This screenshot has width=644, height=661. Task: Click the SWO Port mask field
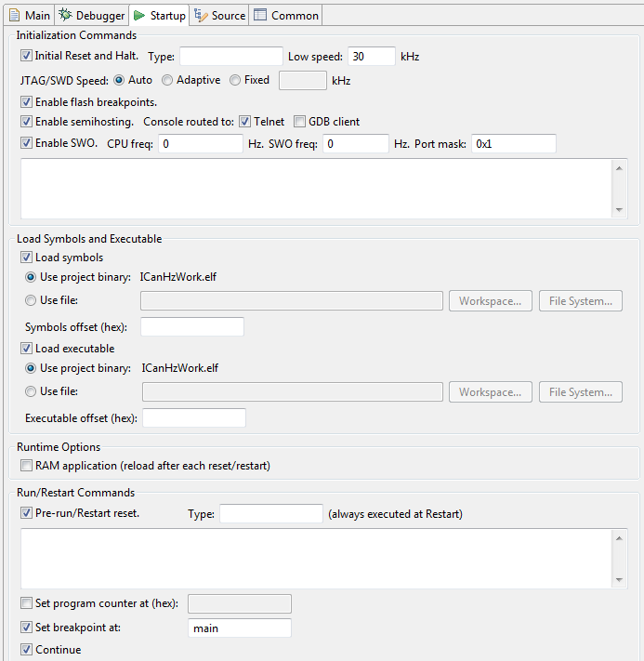point(513,144)
